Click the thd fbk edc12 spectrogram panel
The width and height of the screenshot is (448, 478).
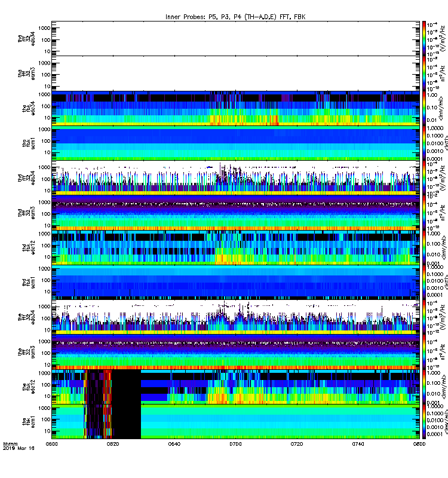click(235, 247)
